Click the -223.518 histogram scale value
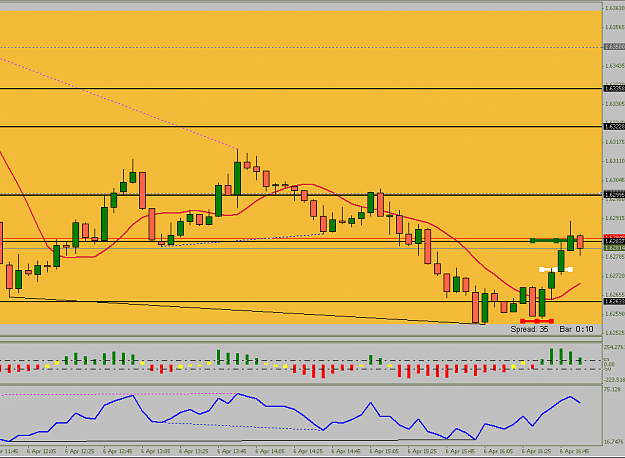625x458 pixels. (x=614, y=379)
